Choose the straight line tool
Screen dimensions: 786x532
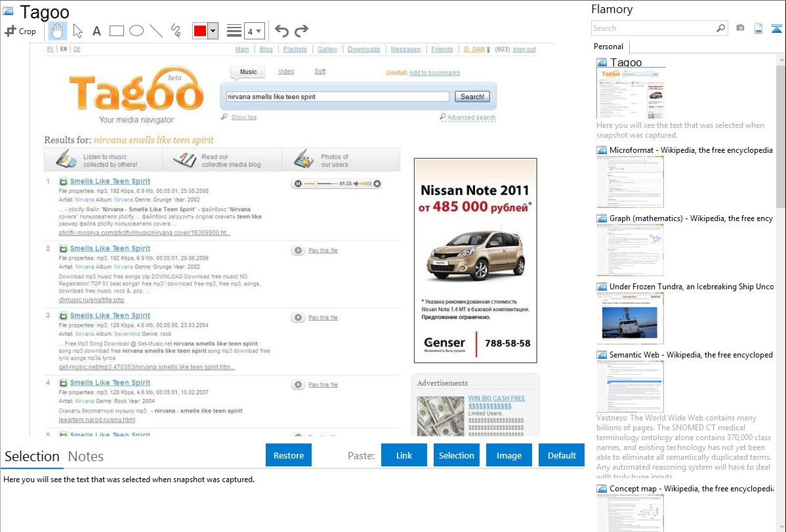(156, 31)
